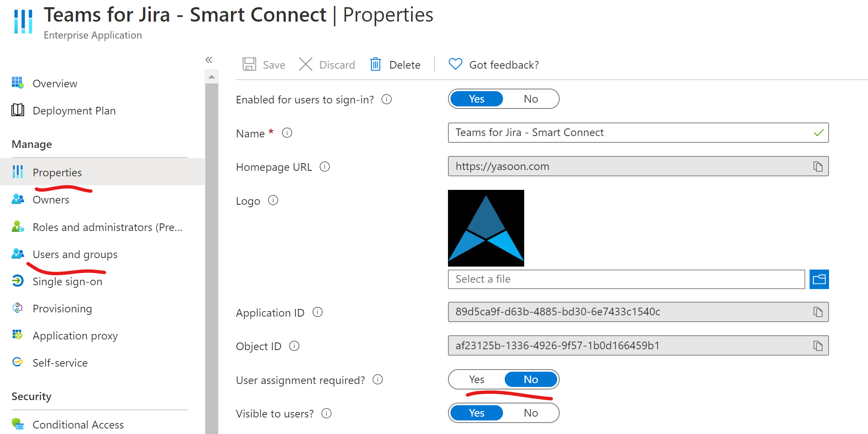This screenshot has width=868, height=434.
Task: Copy the Application ID to clipboard
Action: 818,312
